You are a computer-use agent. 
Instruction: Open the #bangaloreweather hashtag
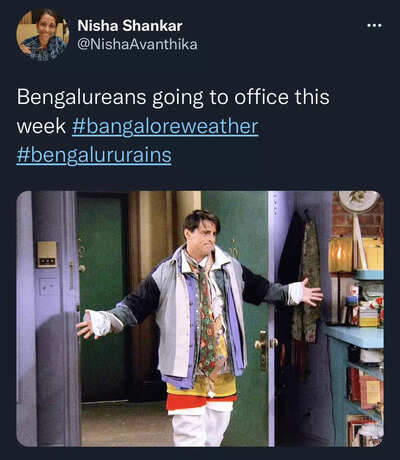click(165, 126)
